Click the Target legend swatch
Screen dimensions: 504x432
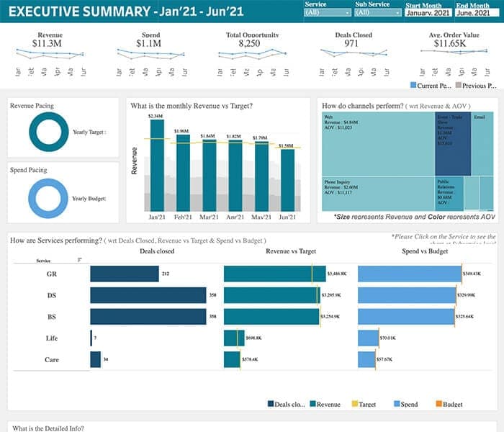point(355,404)
